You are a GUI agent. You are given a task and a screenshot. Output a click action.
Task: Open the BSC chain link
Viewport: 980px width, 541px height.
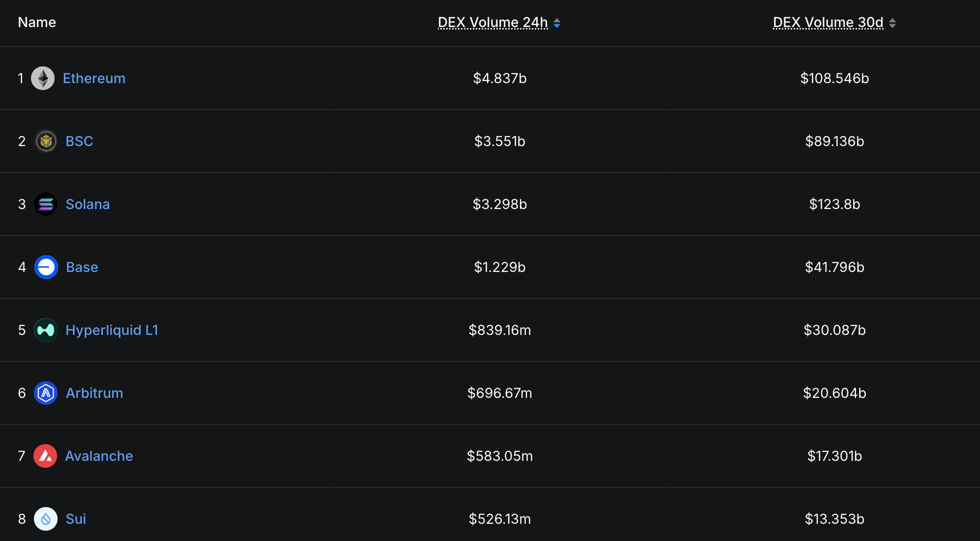(x=79, y=141)
